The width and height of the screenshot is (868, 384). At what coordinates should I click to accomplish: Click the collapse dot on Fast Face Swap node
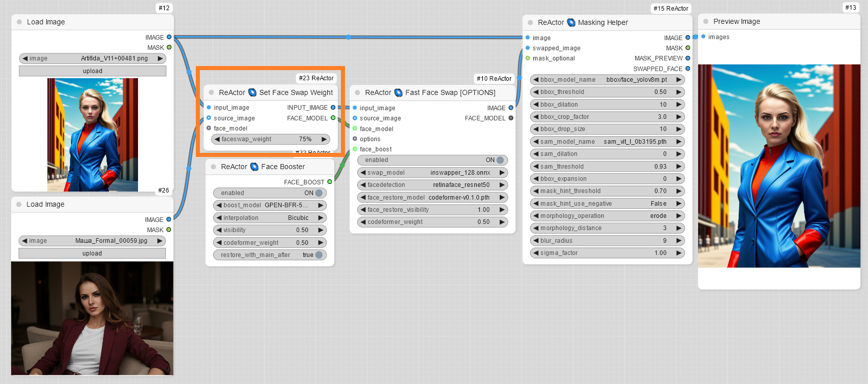coord(358,92)
